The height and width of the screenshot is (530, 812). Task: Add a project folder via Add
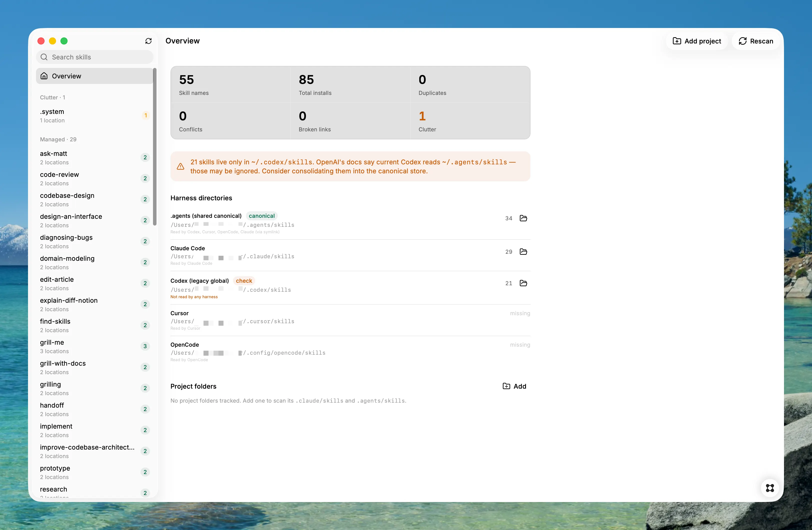pos(514,386)
